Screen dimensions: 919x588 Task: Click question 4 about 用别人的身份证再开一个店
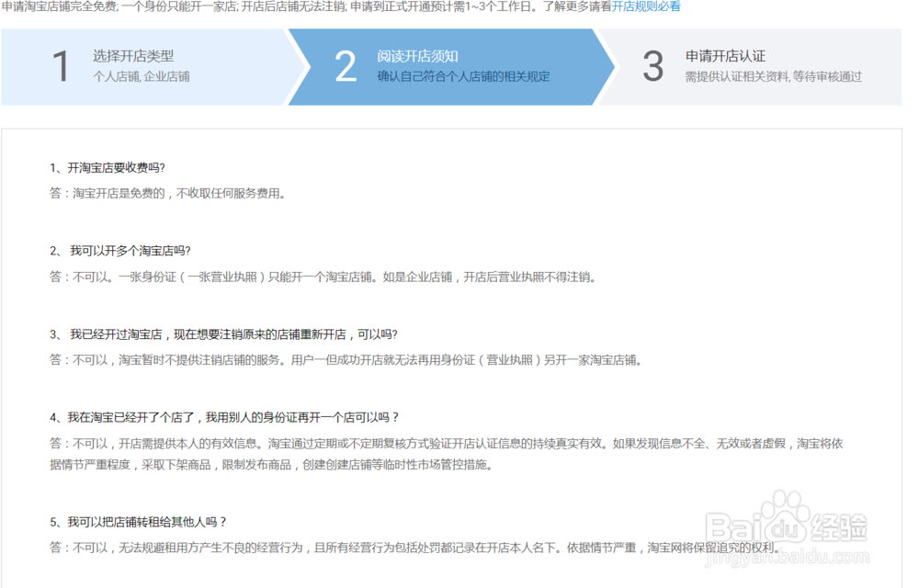(224, 418)
